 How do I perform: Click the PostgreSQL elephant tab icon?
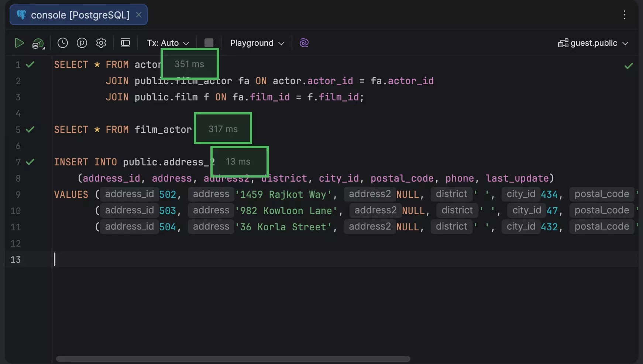[x=21, y=15]
